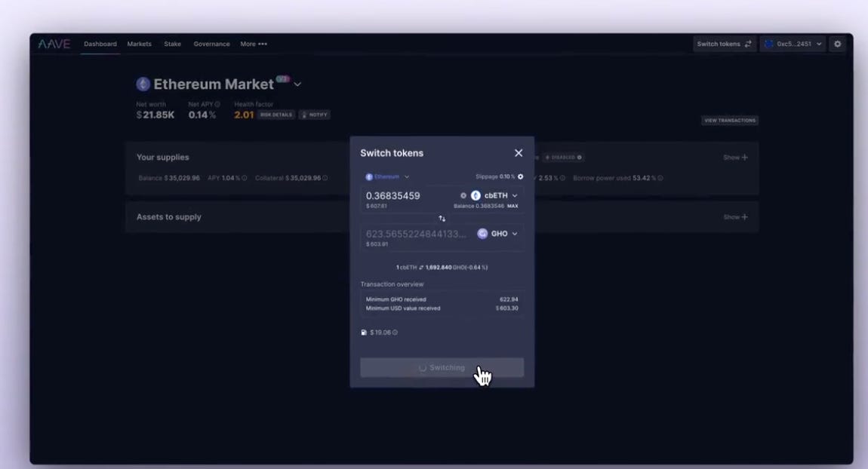The image size is (868, 469).
Task: Click the cbETH to GHO rate switch icon
Action: tap(421, 268)
